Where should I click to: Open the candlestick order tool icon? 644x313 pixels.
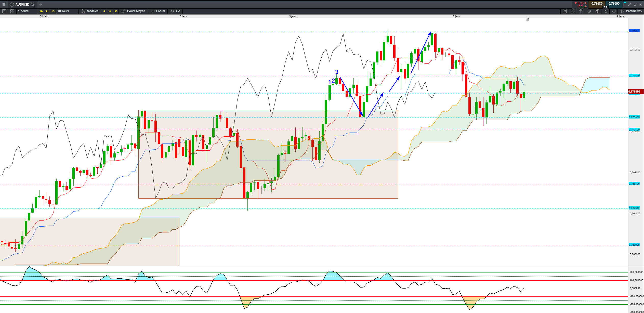click(606, 11)
